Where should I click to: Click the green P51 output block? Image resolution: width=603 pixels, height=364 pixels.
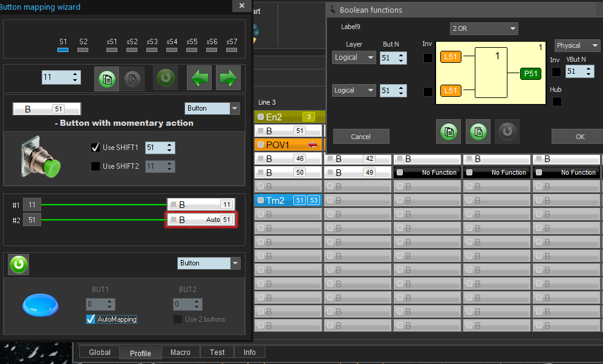click(x=530, y=74)
